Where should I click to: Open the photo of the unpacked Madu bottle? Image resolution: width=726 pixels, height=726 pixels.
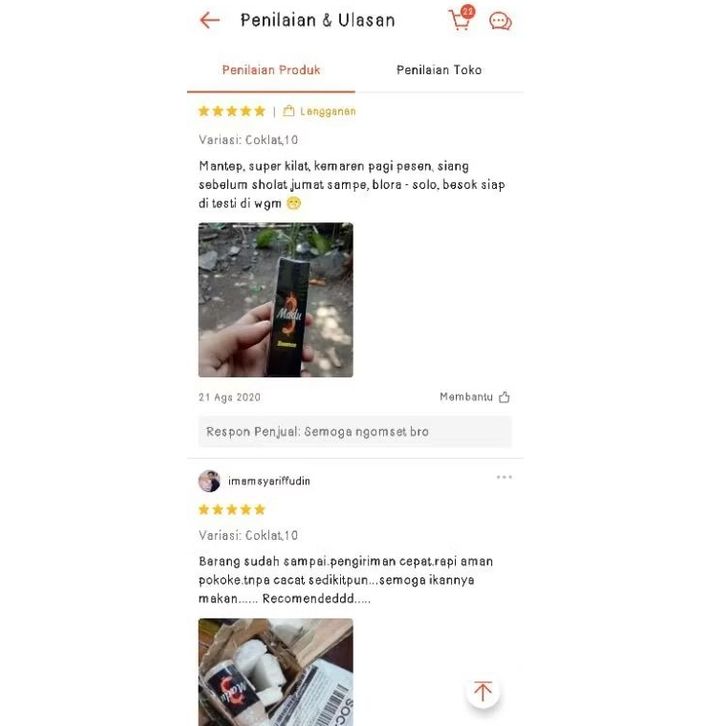pyautogui.click(x=275, y=672)
